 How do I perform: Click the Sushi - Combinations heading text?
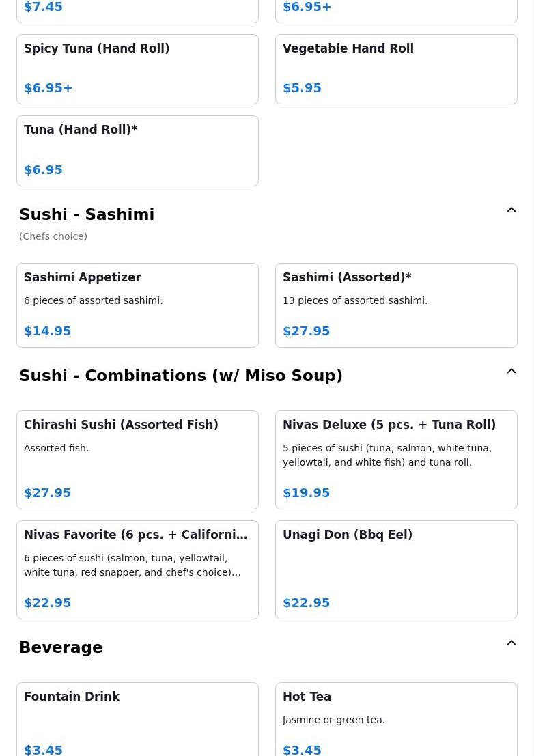click(180, 376)
